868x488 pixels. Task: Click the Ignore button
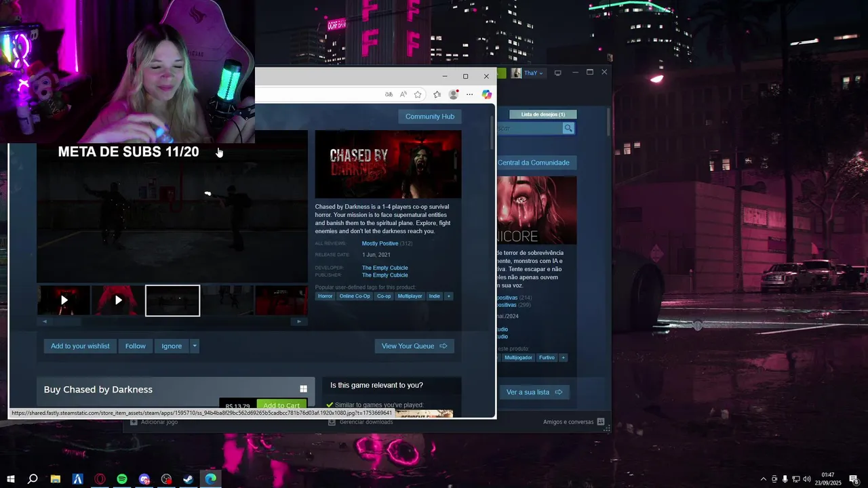pyautogui.click(x=172, y=346)
